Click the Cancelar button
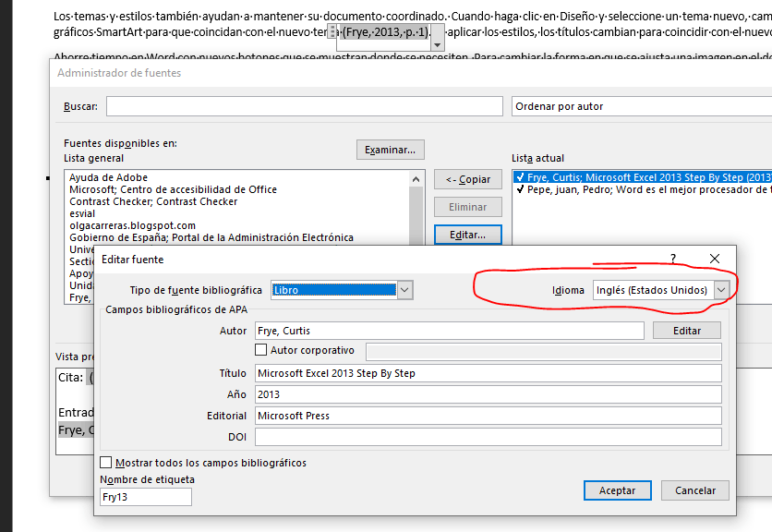This screenshot has height=532, width=772. pyautogui.click(x=695, y=490)
